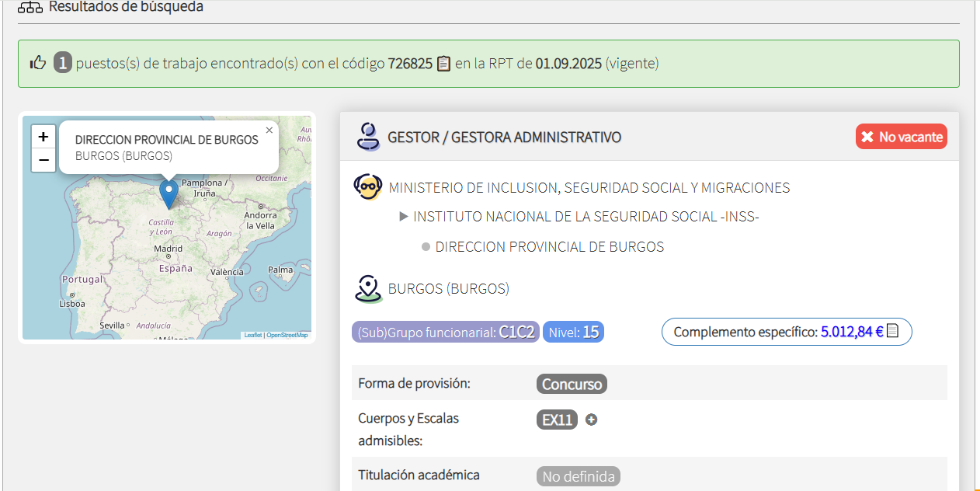Copy job code 726825 with clipboard icon

point(443,64)
